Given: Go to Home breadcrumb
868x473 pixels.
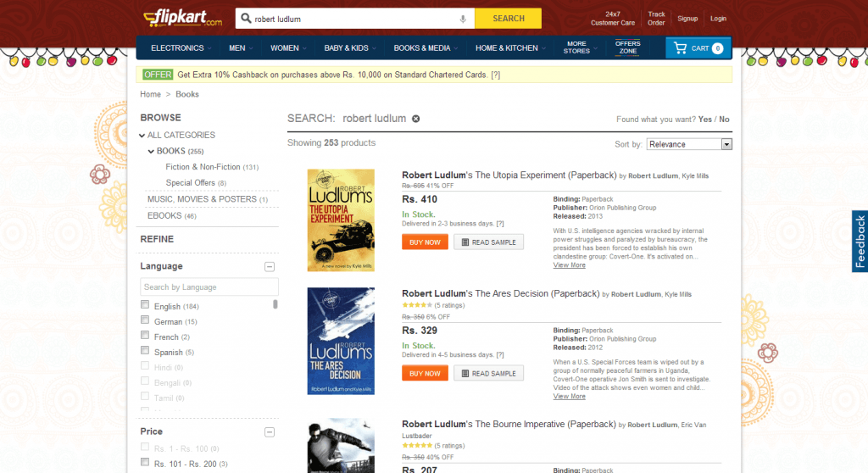Looking at the screenshot, I should click(x=150, y=94).
